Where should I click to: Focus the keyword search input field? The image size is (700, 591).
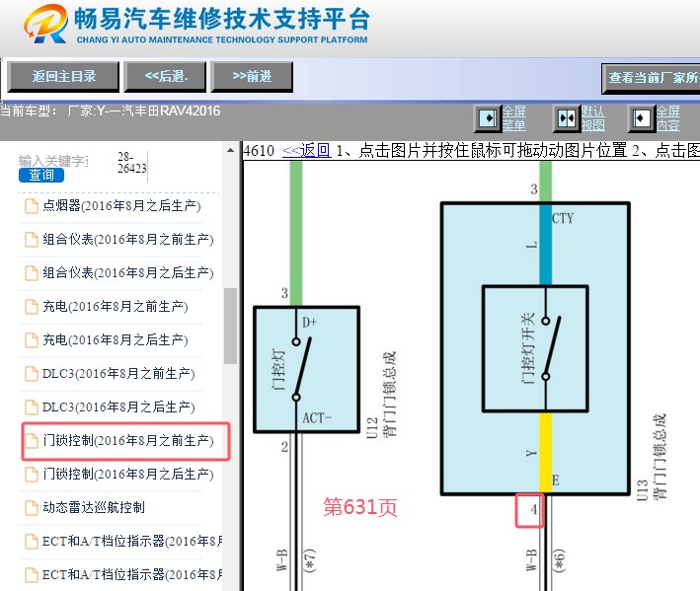click(x=54, y=161)
